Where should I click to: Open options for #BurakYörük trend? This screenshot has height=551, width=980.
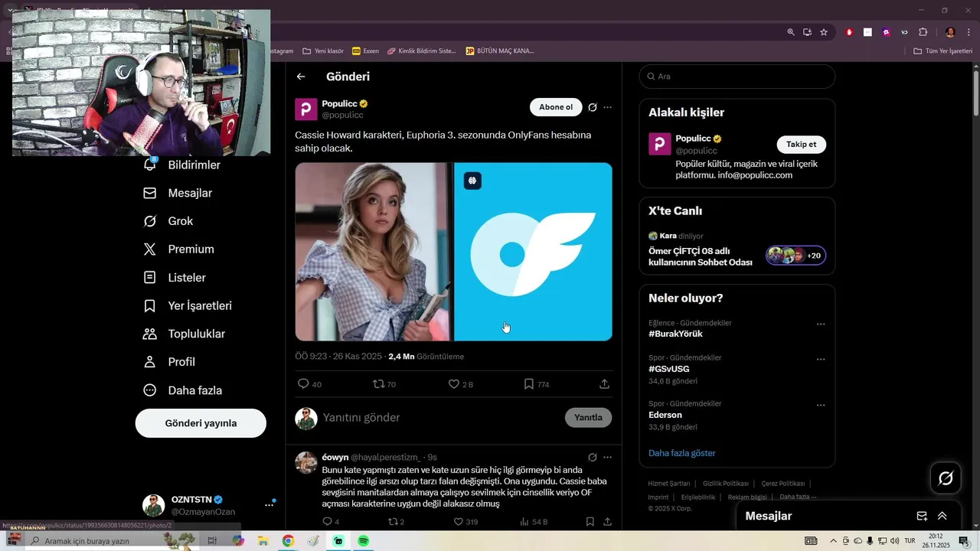pyautogui.click(x=821, y=324)
